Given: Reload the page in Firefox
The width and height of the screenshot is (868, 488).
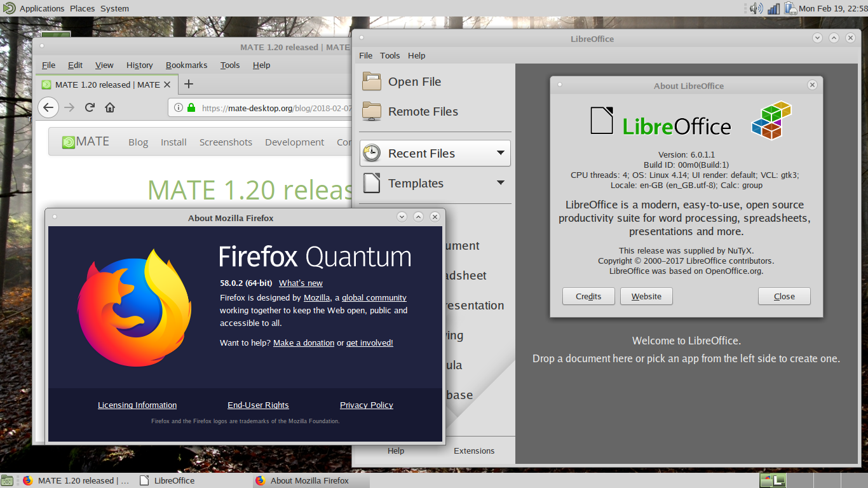Looking at the screenshot, I should pos(90,107).
